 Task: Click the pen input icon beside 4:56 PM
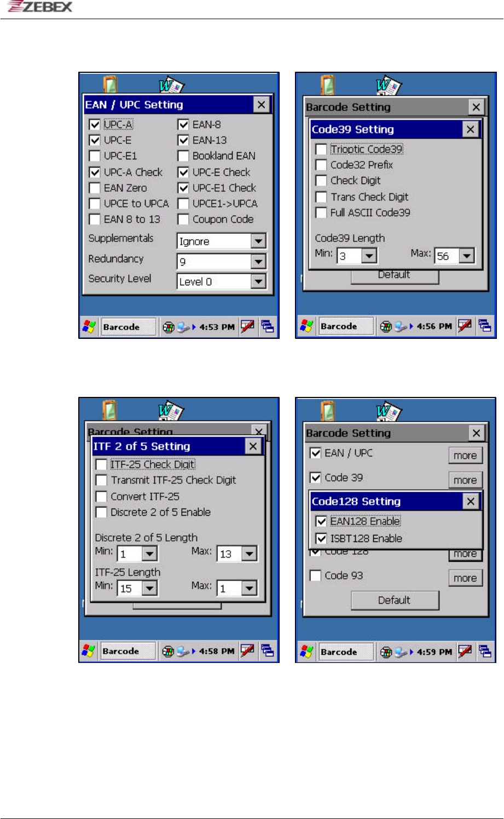tap(465, 326)
